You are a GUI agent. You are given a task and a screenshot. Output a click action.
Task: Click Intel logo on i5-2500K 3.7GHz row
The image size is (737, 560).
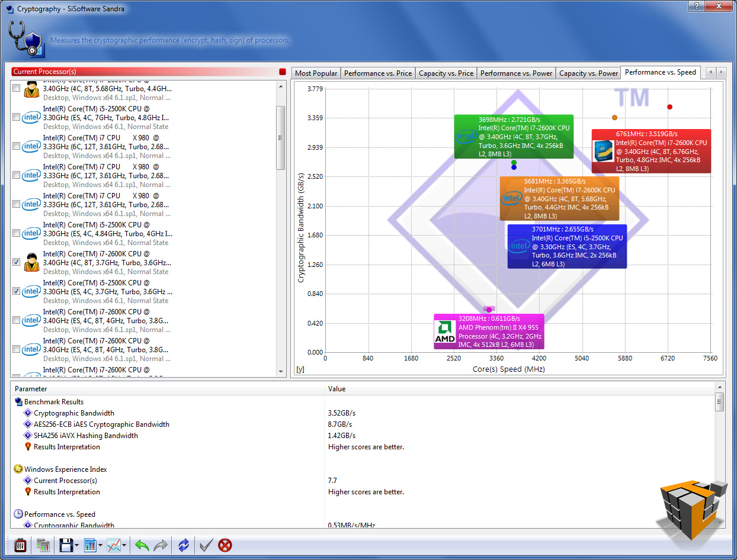coord(31,291)
